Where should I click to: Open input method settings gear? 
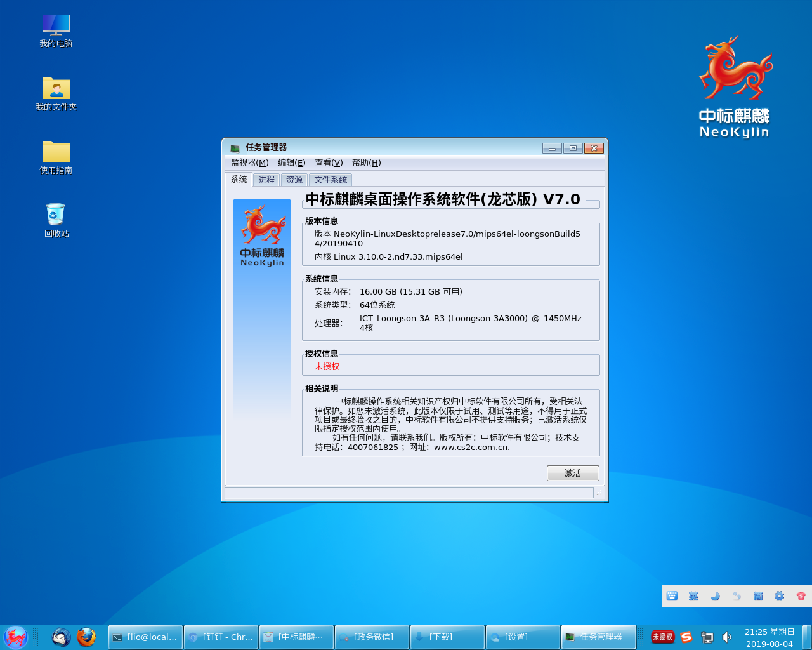[x=780, y=596]
